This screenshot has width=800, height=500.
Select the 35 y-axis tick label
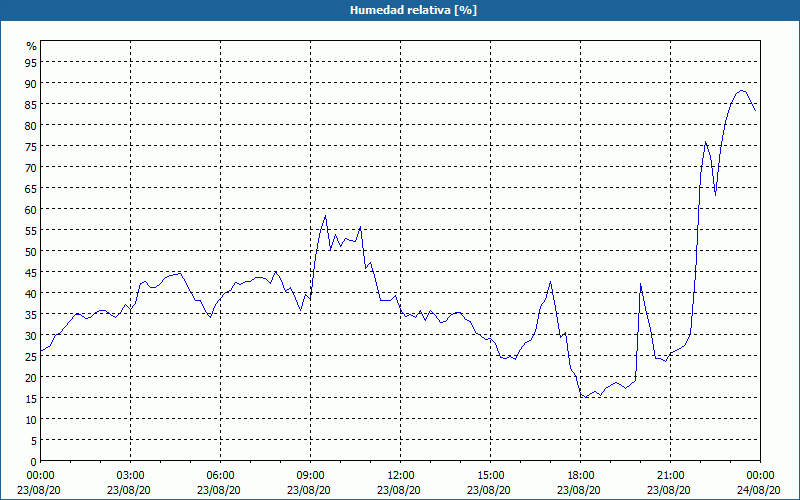click(x=31, y=314)
